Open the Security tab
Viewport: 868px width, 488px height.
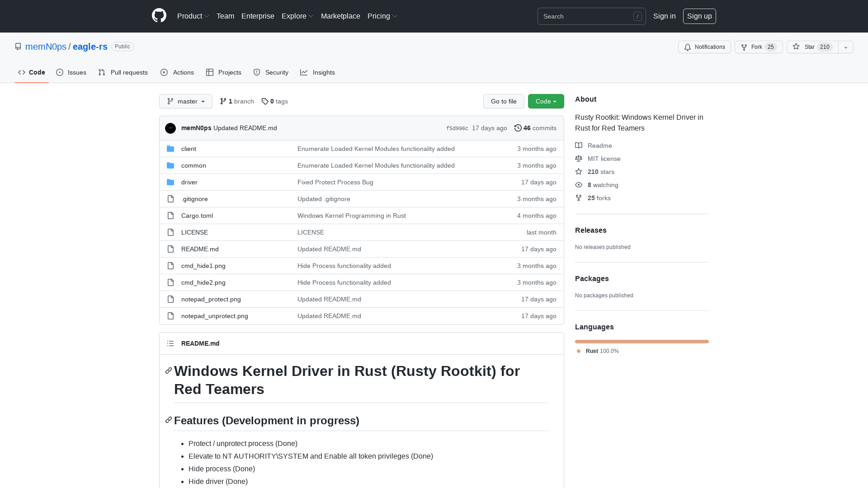point(271,72)
